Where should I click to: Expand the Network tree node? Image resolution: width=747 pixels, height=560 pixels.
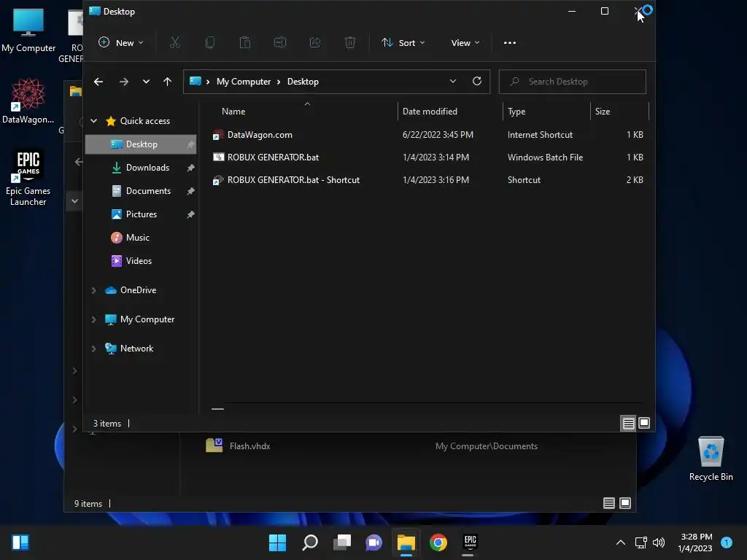pos(94,349)
